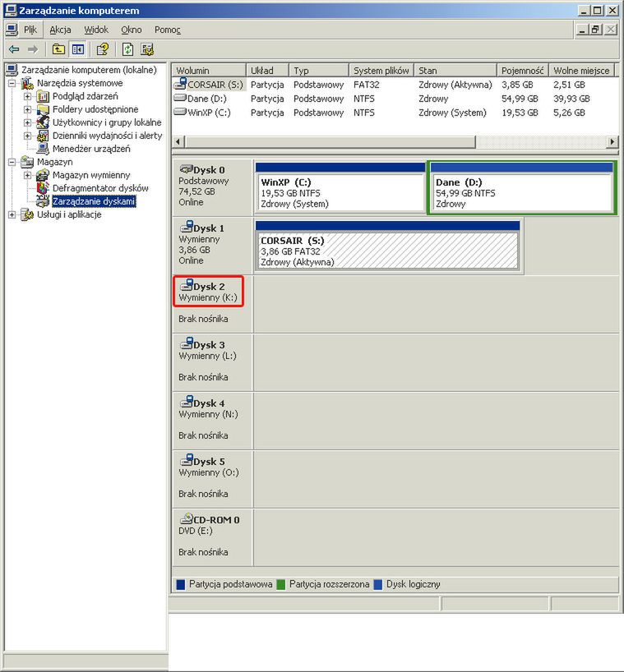Expand Użytkownicy i grupy lokalne node

click(27, 122)
